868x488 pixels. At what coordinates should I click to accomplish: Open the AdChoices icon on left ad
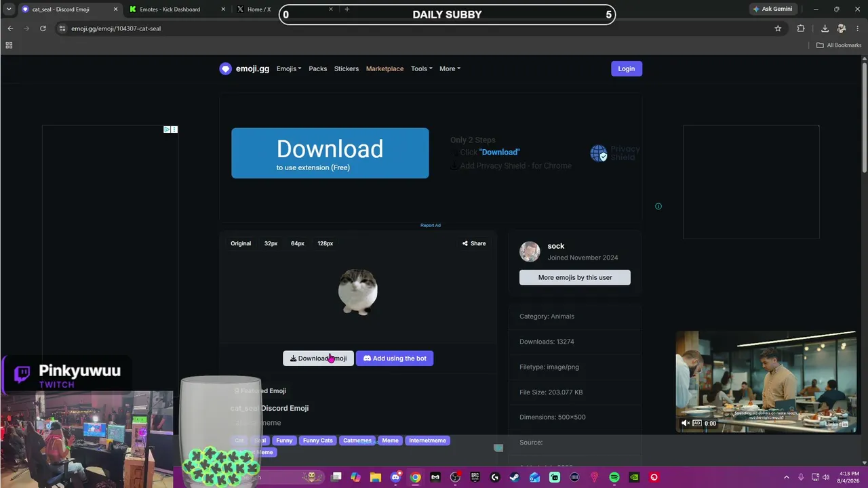coord(167,129)
